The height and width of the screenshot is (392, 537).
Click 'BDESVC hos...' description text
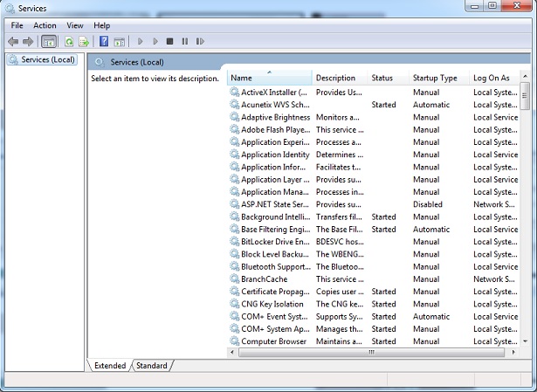point(340,242)
